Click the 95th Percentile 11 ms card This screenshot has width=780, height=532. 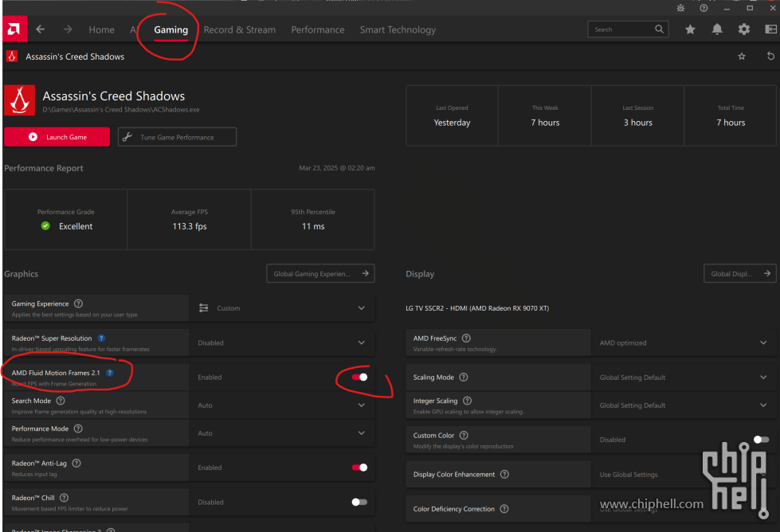click(313, 219)
